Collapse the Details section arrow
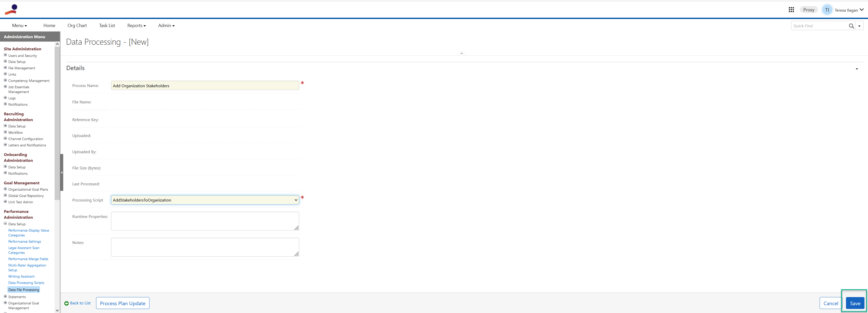The height and width of the screenshot is (313, 868). click(857, 69)
